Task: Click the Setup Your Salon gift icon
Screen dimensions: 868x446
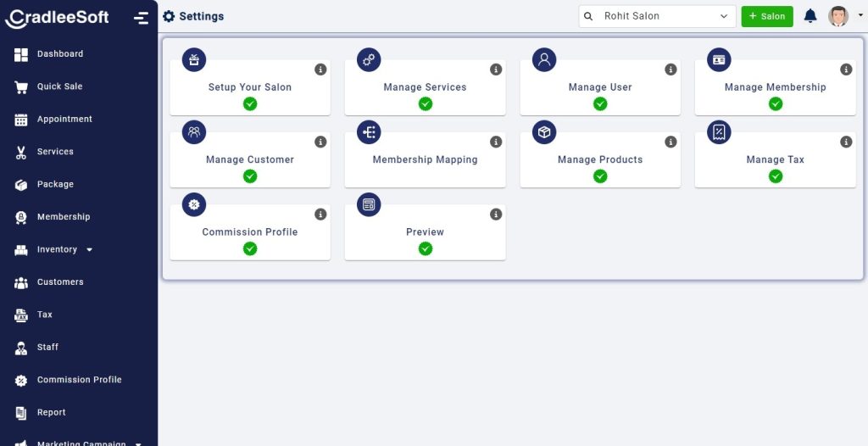Action: click(194, 59)
